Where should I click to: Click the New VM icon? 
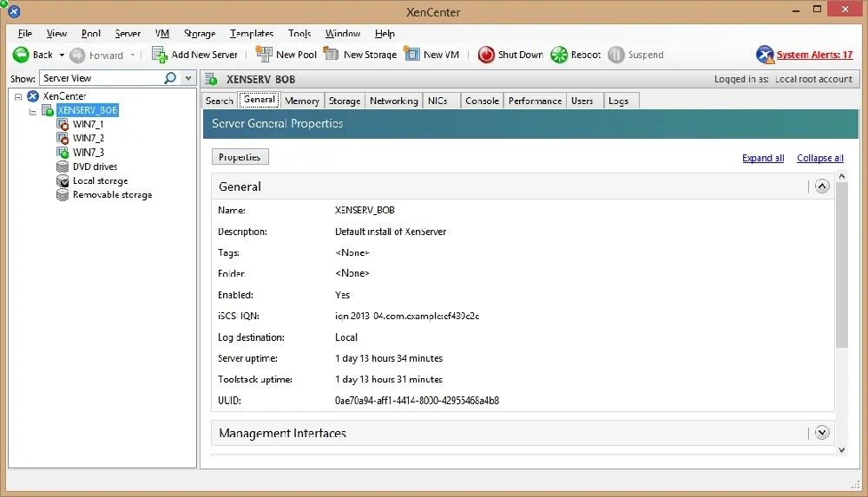(411, 54)
